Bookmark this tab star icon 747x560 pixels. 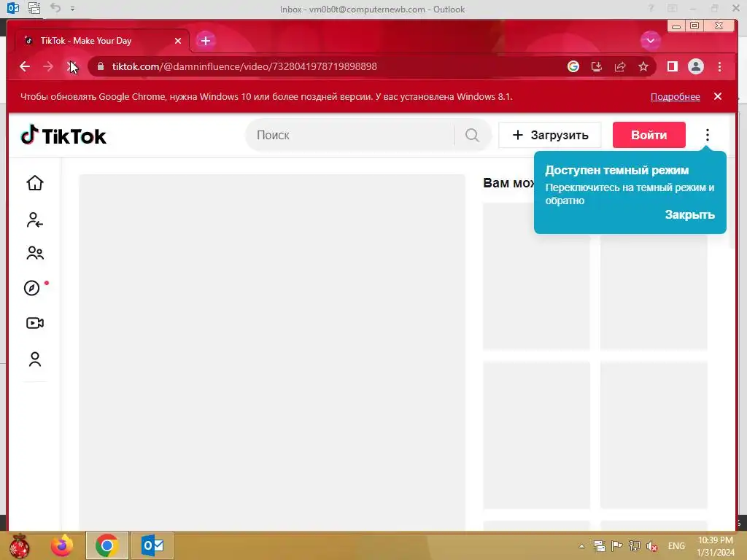click(643, 66)
